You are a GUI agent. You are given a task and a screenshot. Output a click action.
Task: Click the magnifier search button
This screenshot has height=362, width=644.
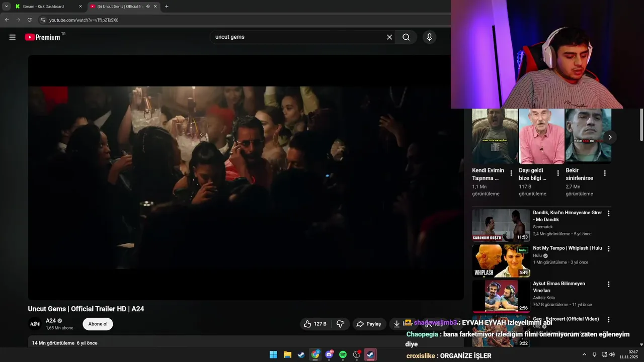click(406, 37)
